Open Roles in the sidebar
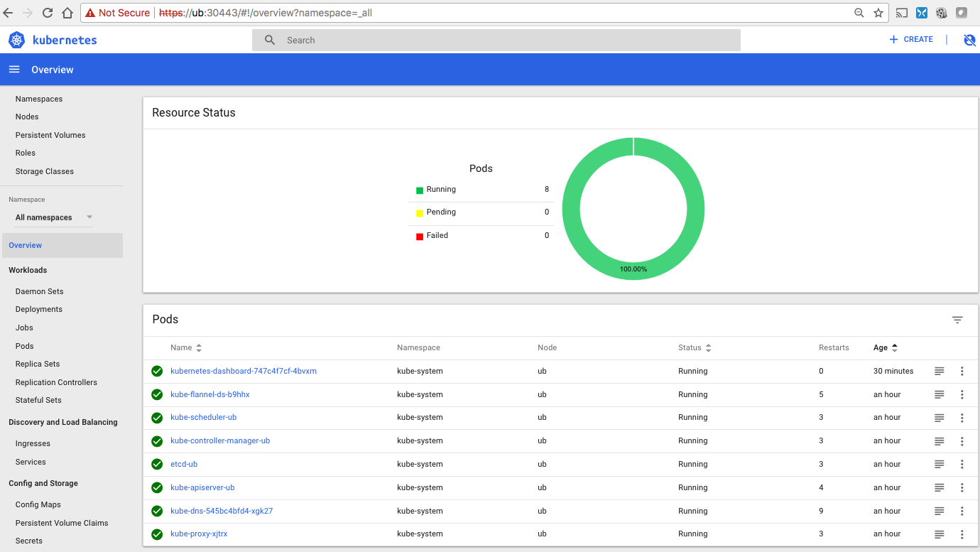Viewport: 980px width, 552px height. pyautogui.click(x=26, y=153)
